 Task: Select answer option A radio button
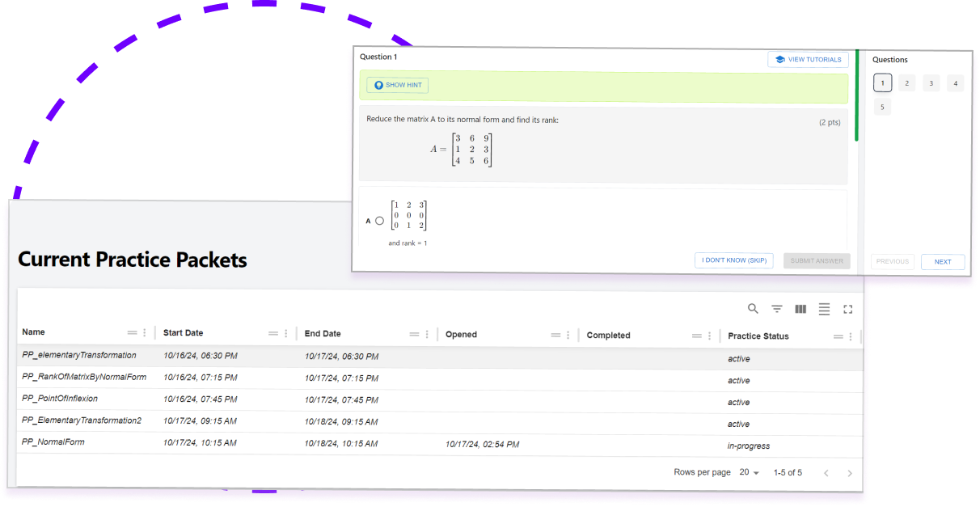(379, 221)
